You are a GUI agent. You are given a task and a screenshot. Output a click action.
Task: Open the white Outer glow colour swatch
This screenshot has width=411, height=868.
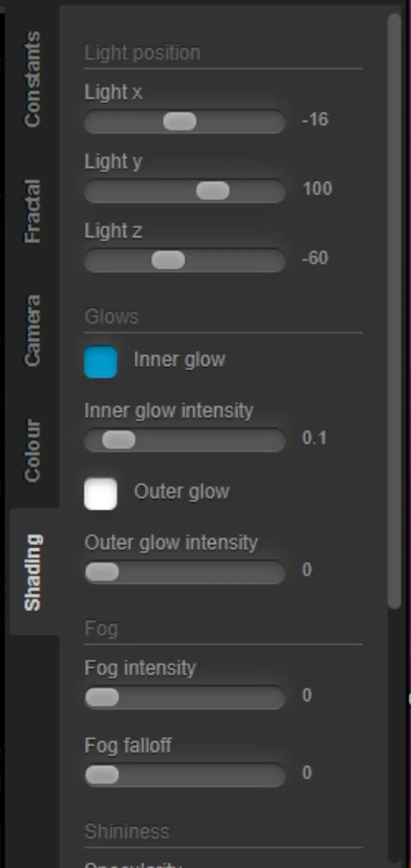coord(100,493)
